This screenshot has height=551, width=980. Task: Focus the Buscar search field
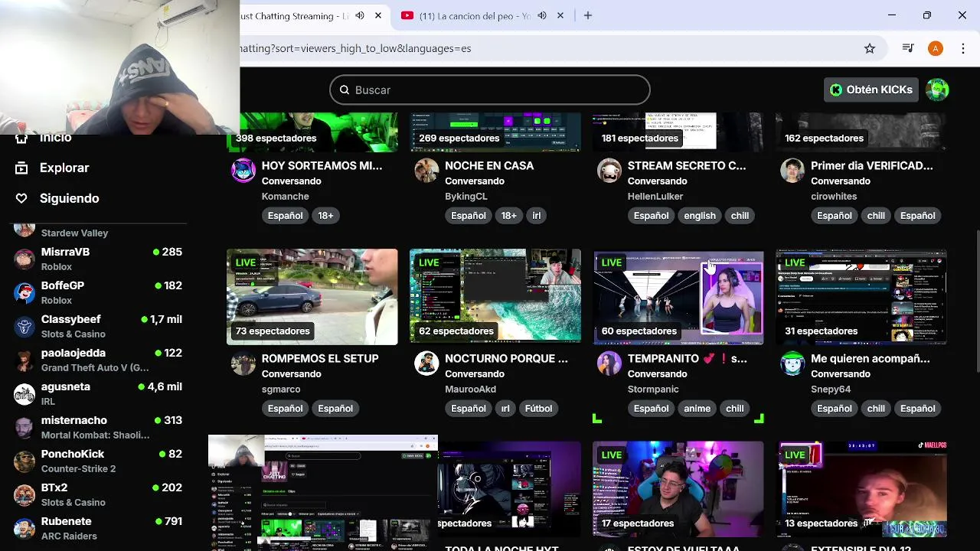[x=490, y=90]
